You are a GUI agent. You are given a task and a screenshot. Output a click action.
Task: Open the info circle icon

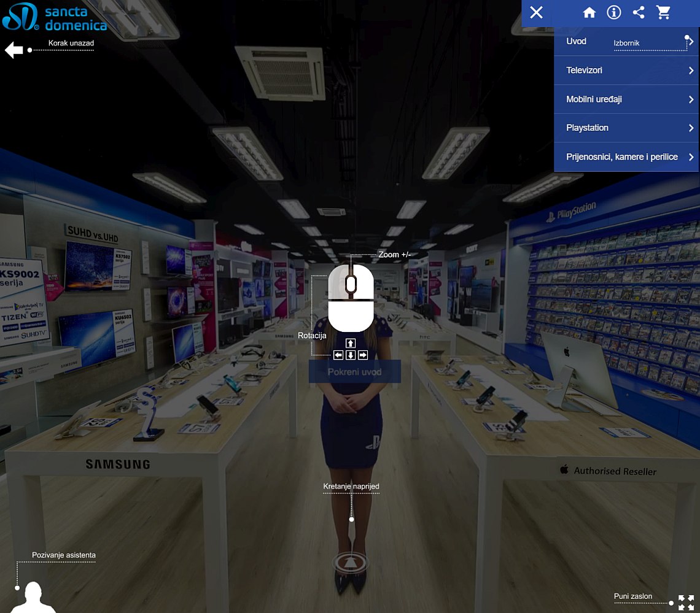(614, 12)
